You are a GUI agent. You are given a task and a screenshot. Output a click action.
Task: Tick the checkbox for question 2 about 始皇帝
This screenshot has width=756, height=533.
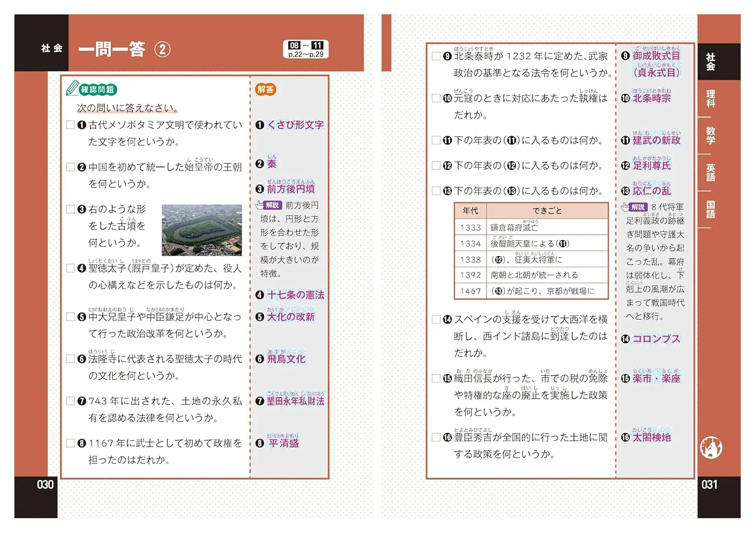(x=71, y=167)
